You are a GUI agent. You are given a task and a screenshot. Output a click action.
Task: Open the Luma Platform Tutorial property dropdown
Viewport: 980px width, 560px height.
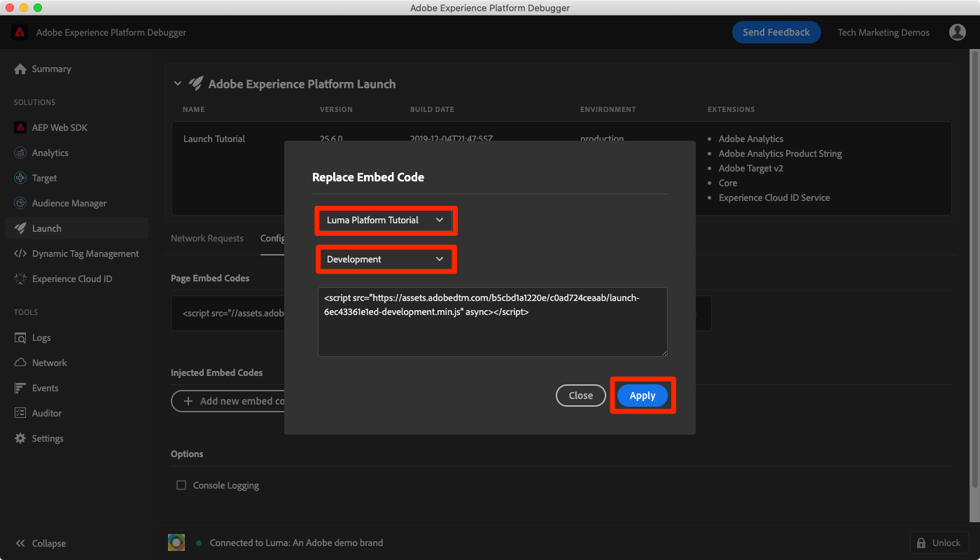386,220
